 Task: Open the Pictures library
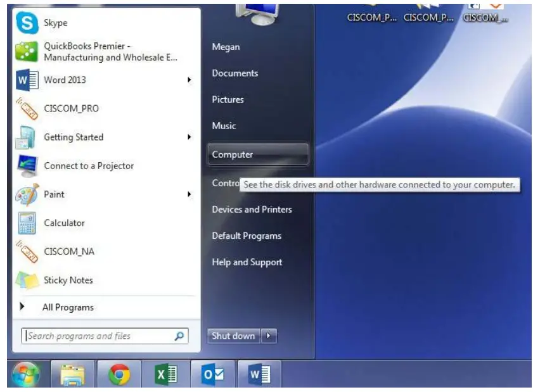(x=228, y=99)
